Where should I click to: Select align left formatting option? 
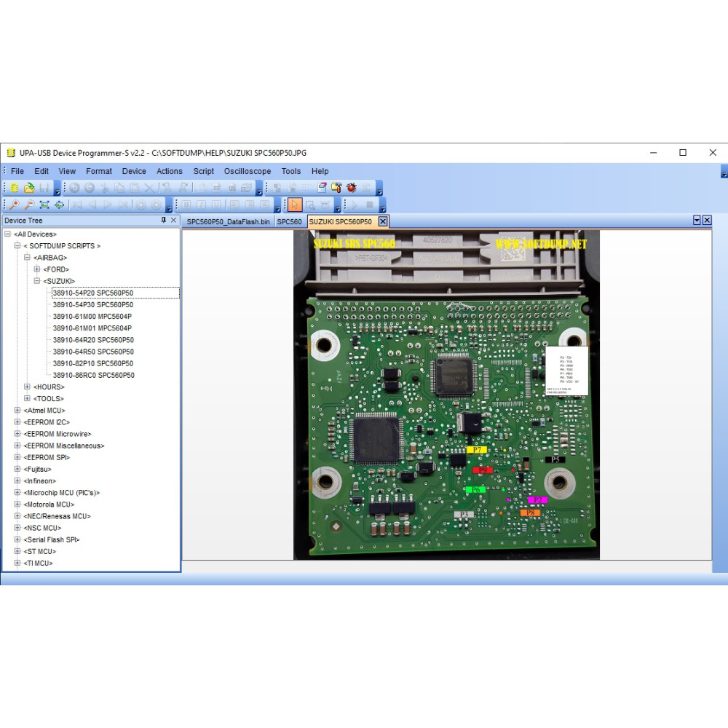point(235,205)
